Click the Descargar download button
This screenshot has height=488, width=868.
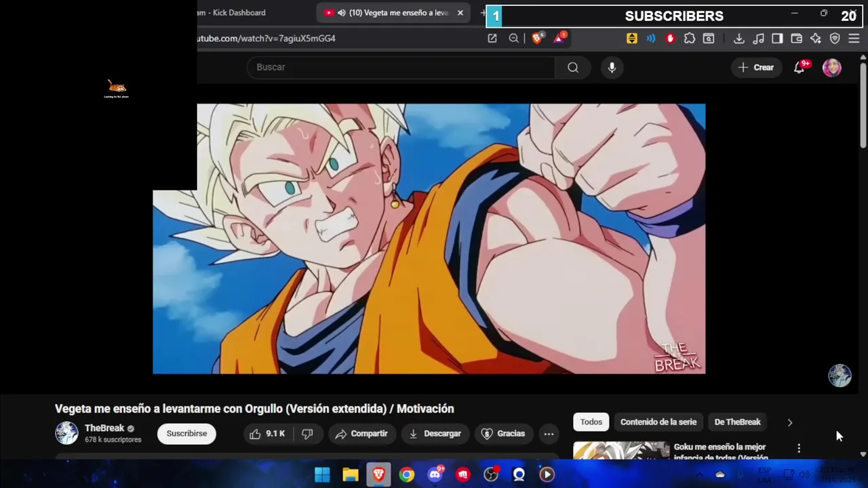[435, 434]
